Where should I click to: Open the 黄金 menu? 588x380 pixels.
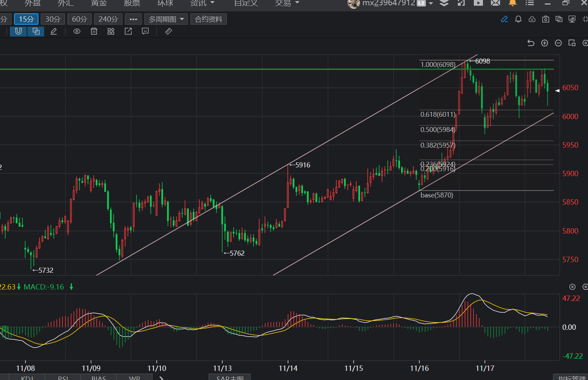(99, 3)
